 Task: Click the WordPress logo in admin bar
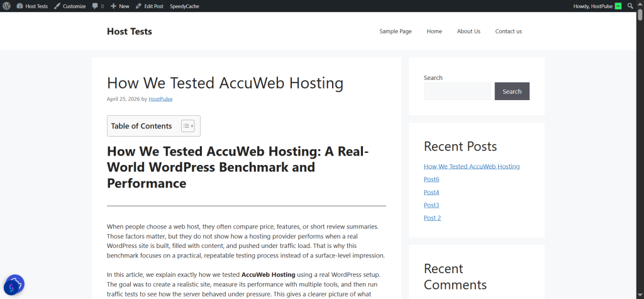[x=6, y=6]
